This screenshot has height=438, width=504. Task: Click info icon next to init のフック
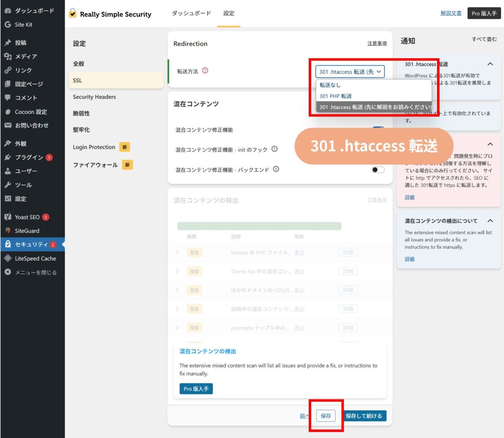pyautogui.click(x=275, y=149)
